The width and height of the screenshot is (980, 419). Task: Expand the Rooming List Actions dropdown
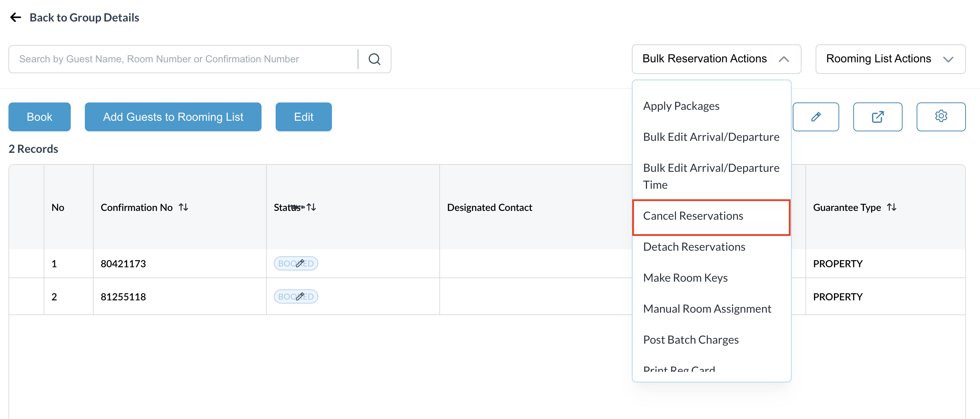(x=890, y=59)
